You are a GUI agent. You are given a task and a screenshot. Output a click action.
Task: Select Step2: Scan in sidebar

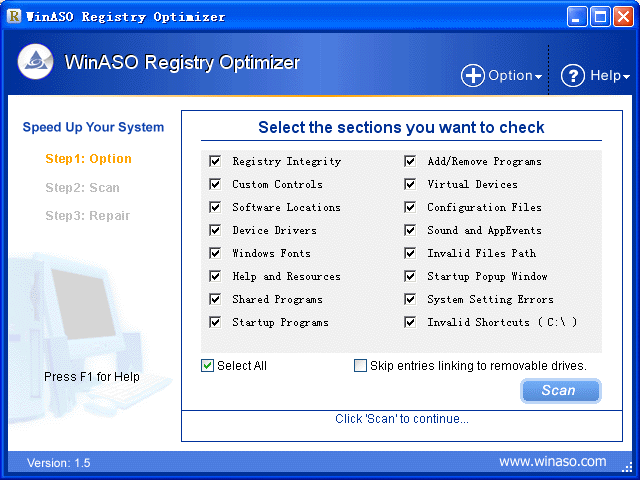pos(82,187)
